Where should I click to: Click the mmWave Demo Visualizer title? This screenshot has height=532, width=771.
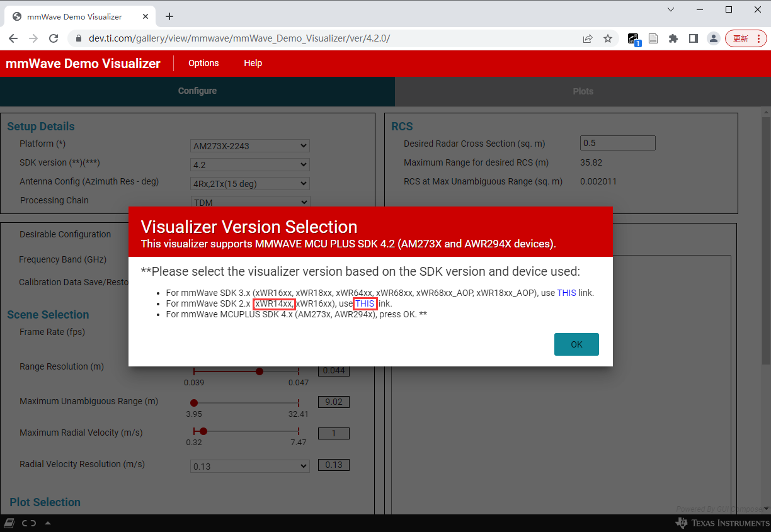click(x=83, y=64)
